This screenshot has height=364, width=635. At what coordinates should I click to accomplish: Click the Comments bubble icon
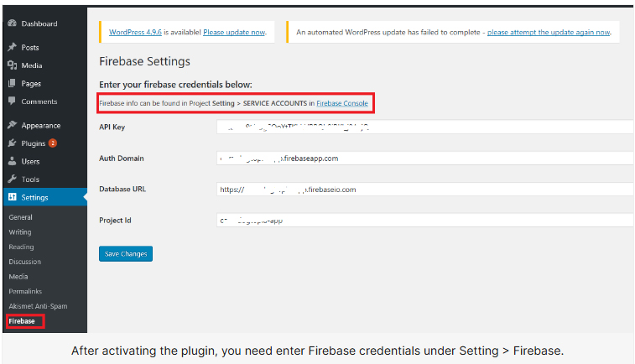click(12, 101)
